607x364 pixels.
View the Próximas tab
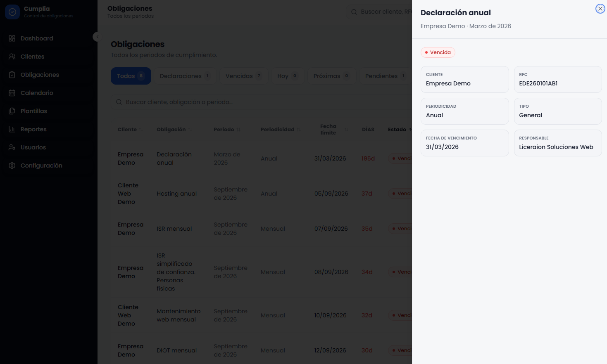tap(331, 76)
